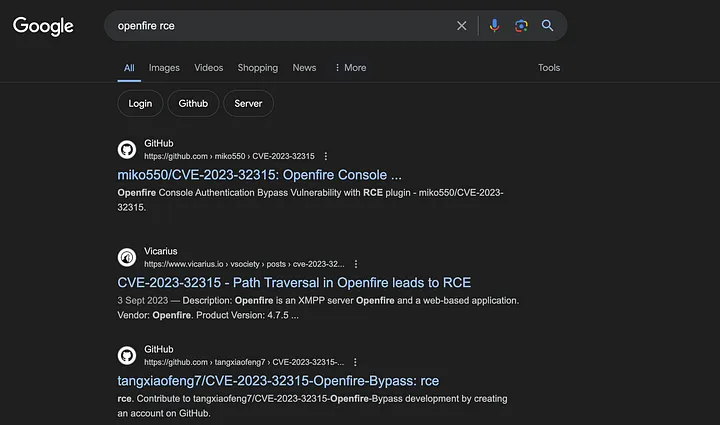
Task: Click 'Contribute to tangxiaofeng7' snippet text
Action: point(312,406)
